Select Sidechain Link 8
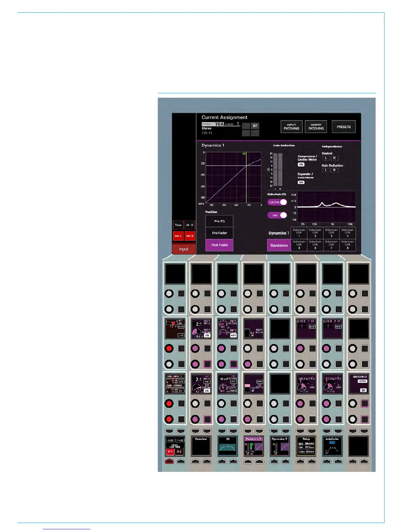This screenshot has height=532, width=411. pos(348,245)
